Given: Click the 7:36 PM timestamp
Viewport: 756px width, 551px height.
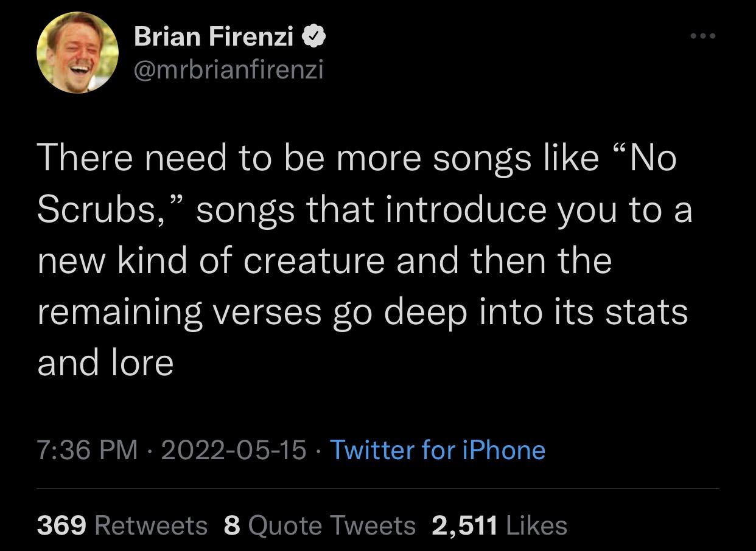Looking at the screenshot, I should click(87, 451).
